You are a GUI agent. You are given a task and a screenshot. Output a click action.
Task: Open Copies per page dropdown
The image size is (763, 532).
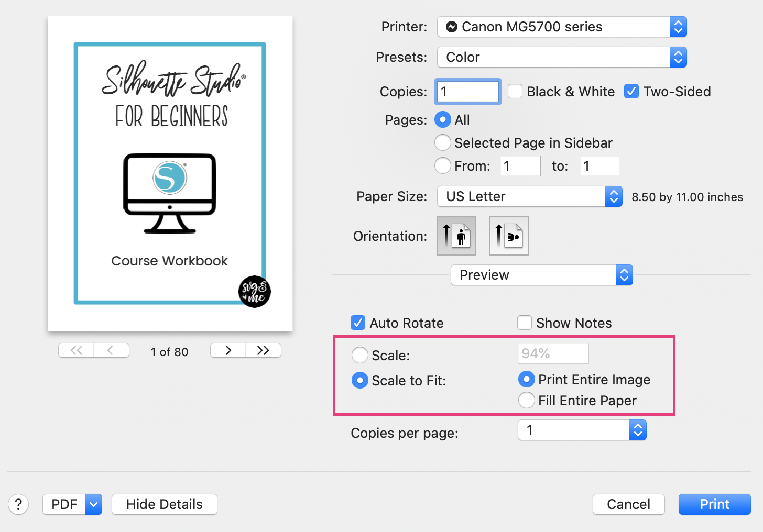582,430
